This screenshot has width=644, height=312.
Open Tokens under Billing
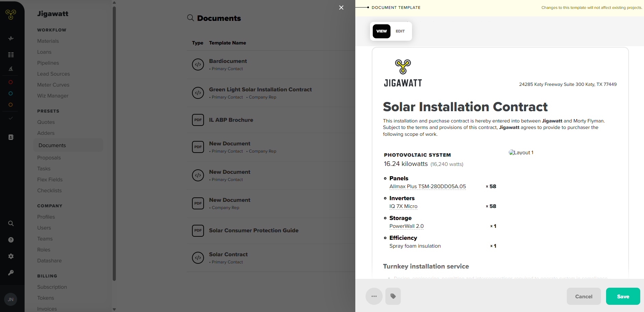[46, 298]
